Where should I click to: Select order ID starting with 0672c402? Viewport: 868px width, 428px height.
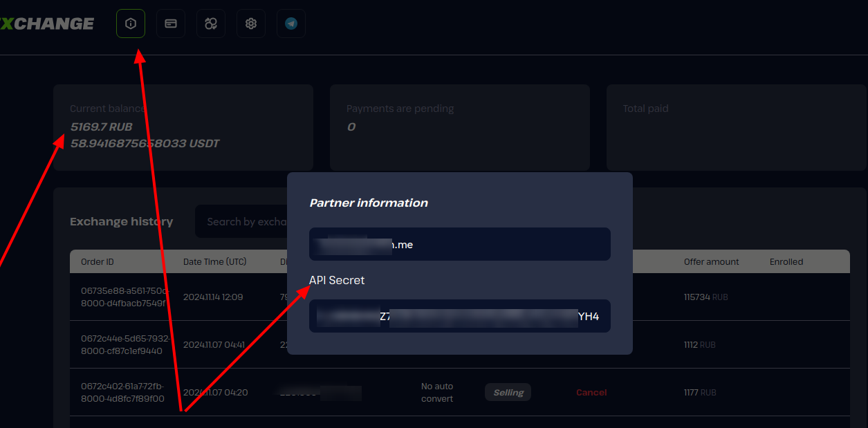pos(123,393)
